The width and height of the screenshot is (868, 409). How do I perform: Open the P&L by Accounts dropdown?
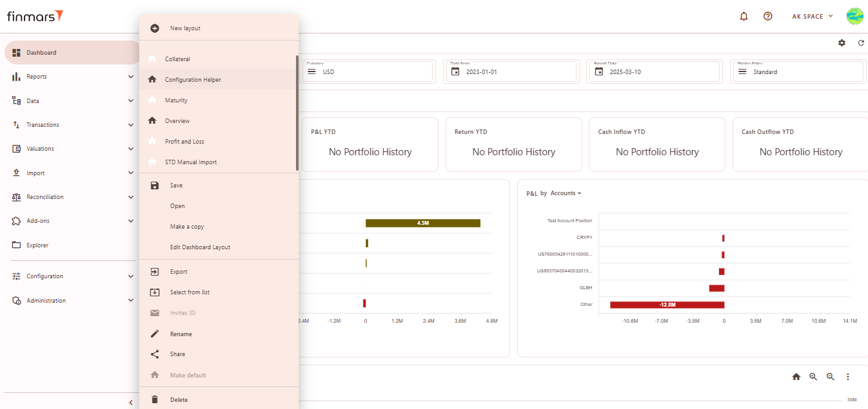pyautogui.click(x=566, y=193)
